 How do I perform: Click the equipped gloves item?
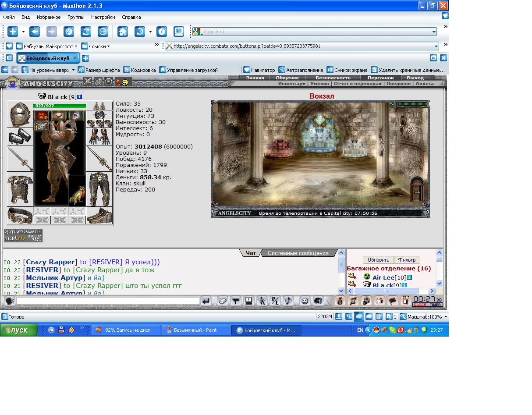click(99, 136)
